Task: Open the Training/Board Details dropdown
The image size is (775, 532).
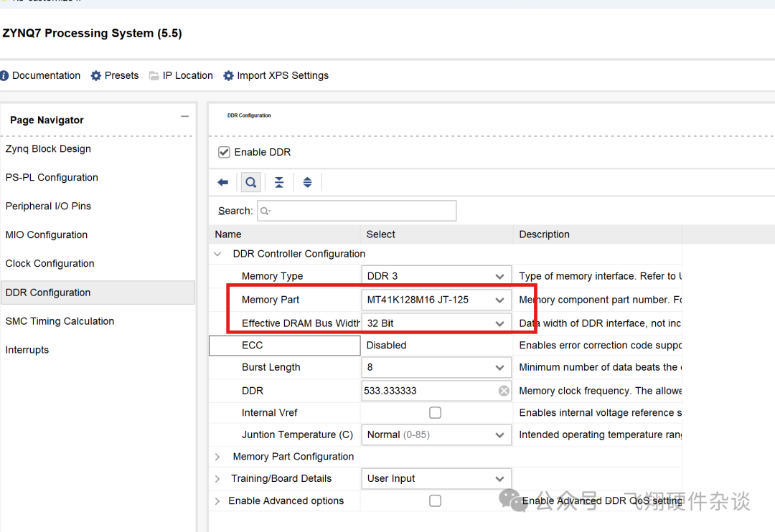Action: click(436, 479)
